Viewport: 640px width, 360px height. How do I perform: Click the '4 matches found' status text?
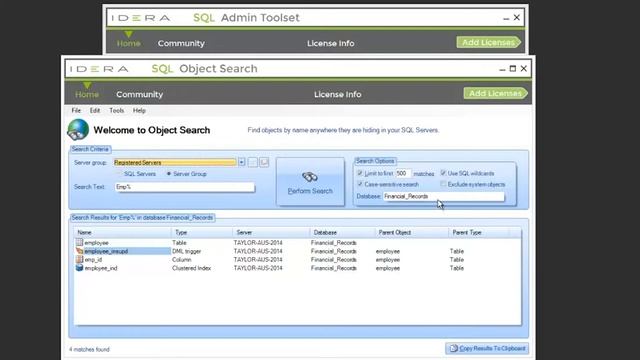click(x=89, y=349)
